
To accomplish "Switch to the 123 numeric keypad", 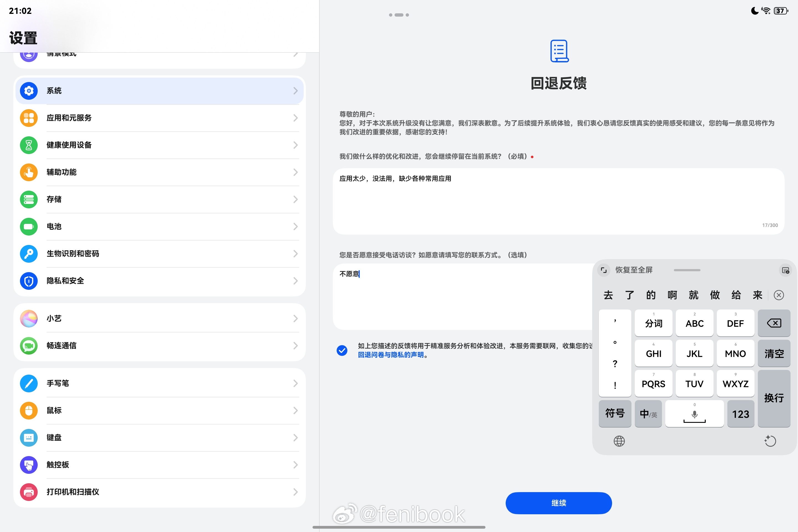I will [x=740, y=414].
